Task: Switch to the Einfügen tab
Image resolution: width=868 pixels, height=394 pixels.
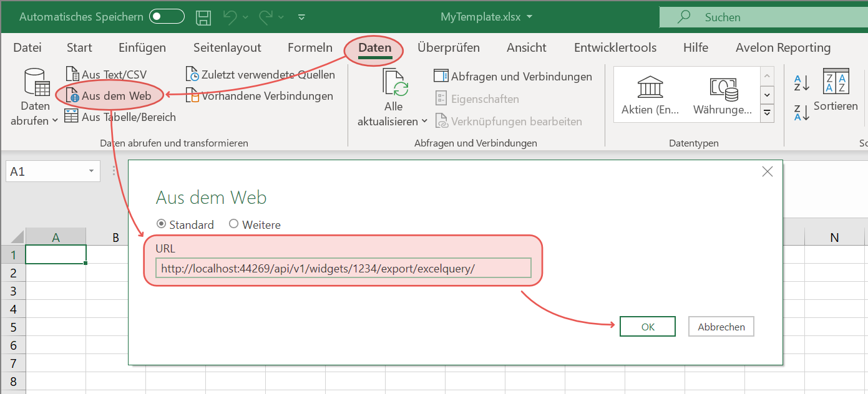Action: [142, 47]
